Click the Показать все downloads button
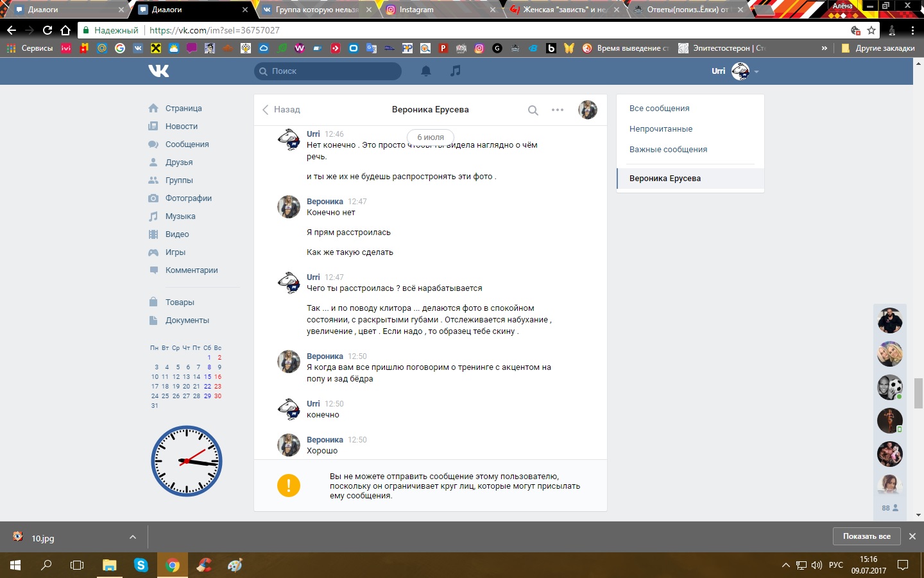This screenshot has height=578, width=924. coord(866,536)
